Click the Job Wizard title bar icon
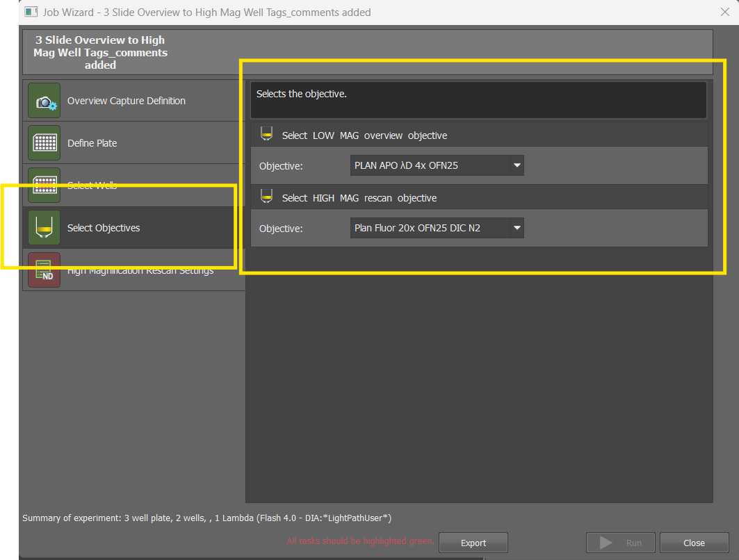Screen dimensions: 739x560 pos(31,12)
